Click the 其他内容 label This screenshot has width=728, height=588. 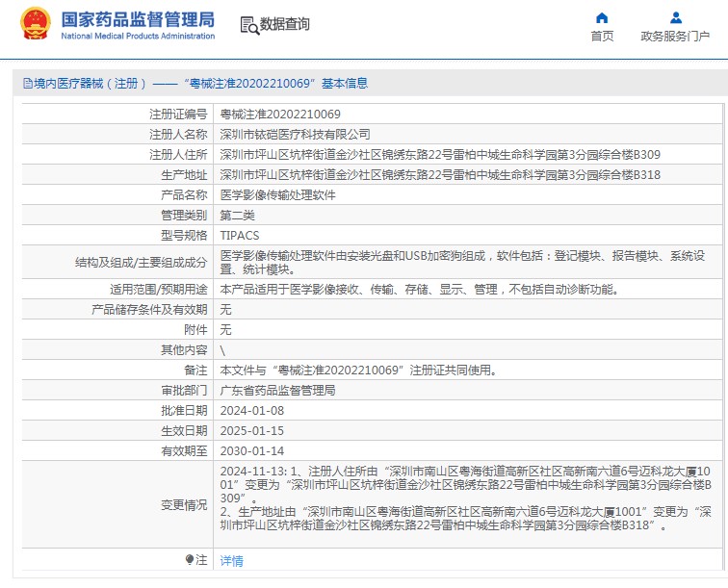[x=184, y=350]
